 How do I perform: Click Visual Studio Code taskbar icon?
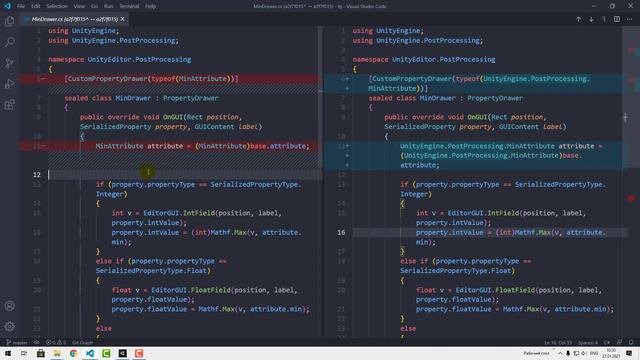(x=90, y=353)
